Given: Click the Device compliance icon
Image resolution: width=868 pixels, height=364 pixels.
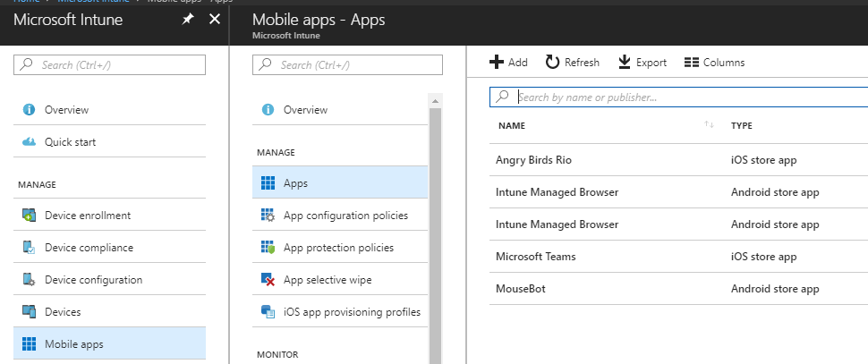Looking at the screenshot, I should point(29,247).
